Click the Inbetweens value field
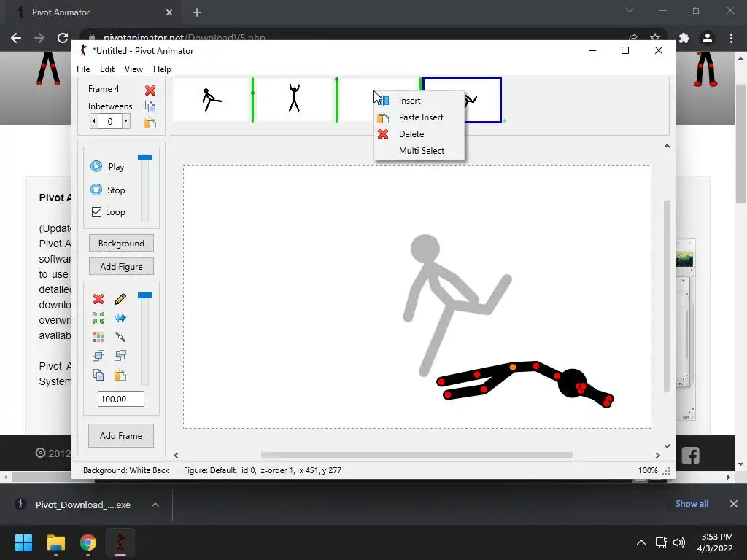This screenshot has width=747, height=560. point(110,121)
